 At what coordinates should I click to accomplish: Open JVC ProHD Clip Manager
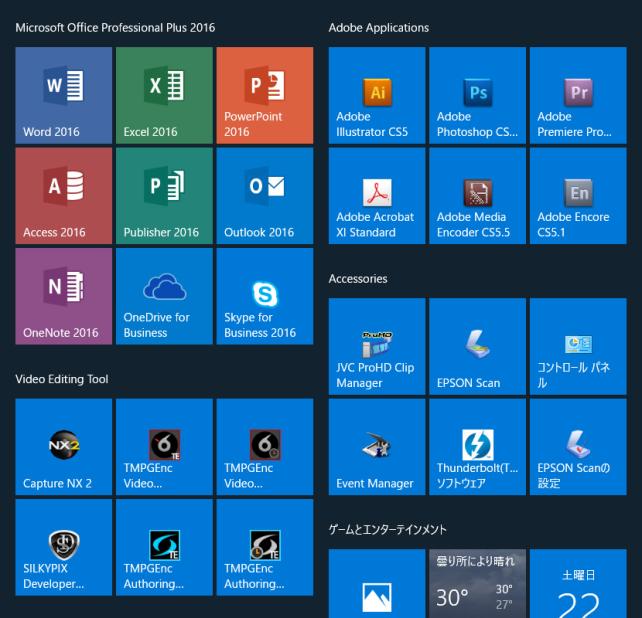[377, 346]
